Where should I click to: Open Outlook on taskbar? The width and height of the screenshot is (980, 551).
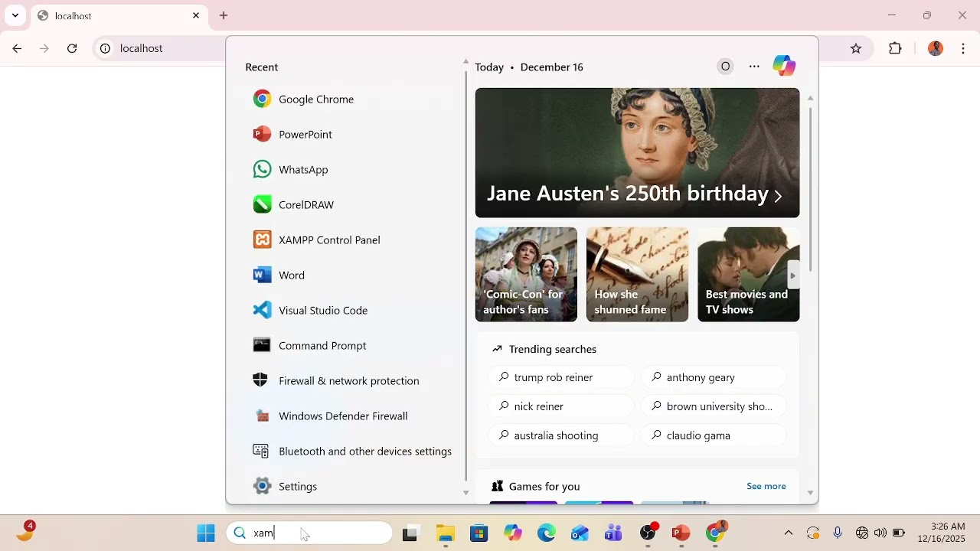tap(580, 533)
